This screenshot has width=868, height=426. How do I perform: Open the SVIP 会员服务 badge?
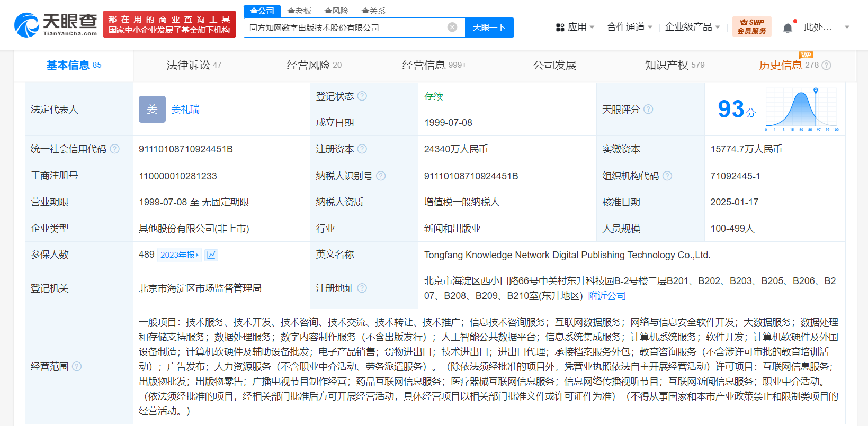751,26
